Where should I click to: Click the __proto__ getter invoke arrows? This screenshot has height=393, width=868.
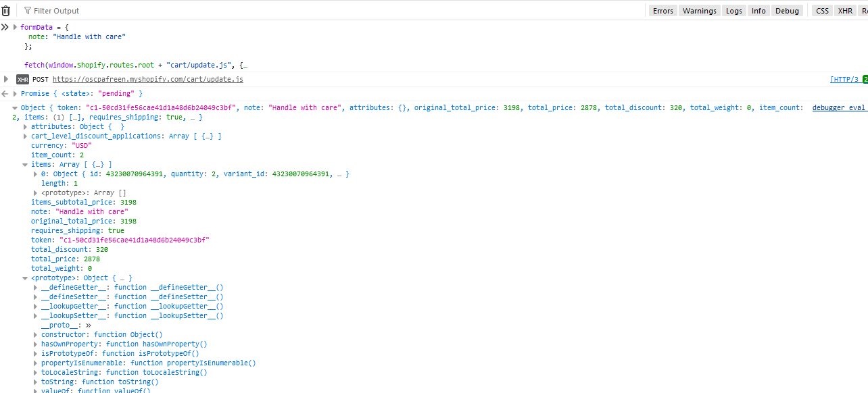88,325
